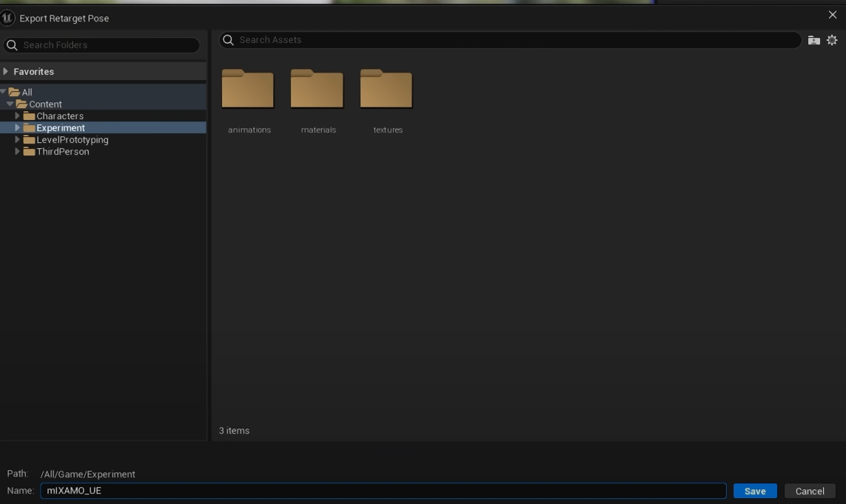
Task: Collapse the Content tree node
Action: pyautogui.click(x=10, y=104)
